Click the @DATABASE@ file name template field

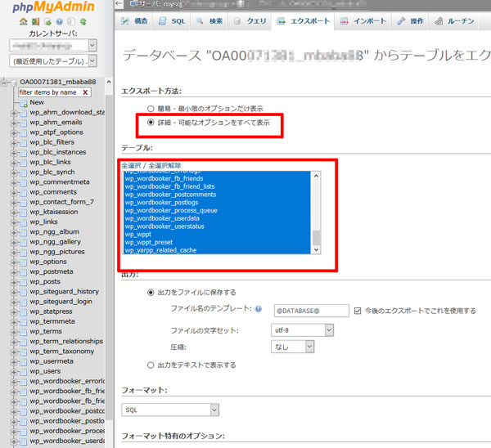[311, 311]
